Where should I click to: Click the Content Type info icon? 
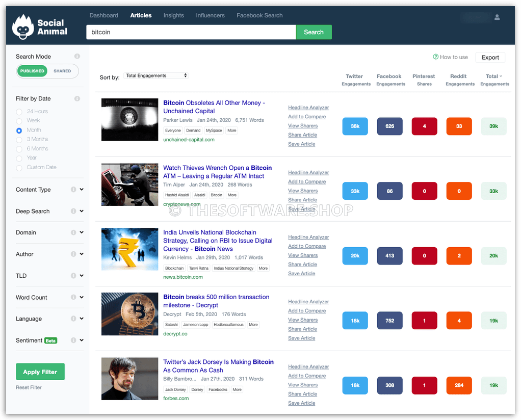pyautogui.click(x=73, y=190)
